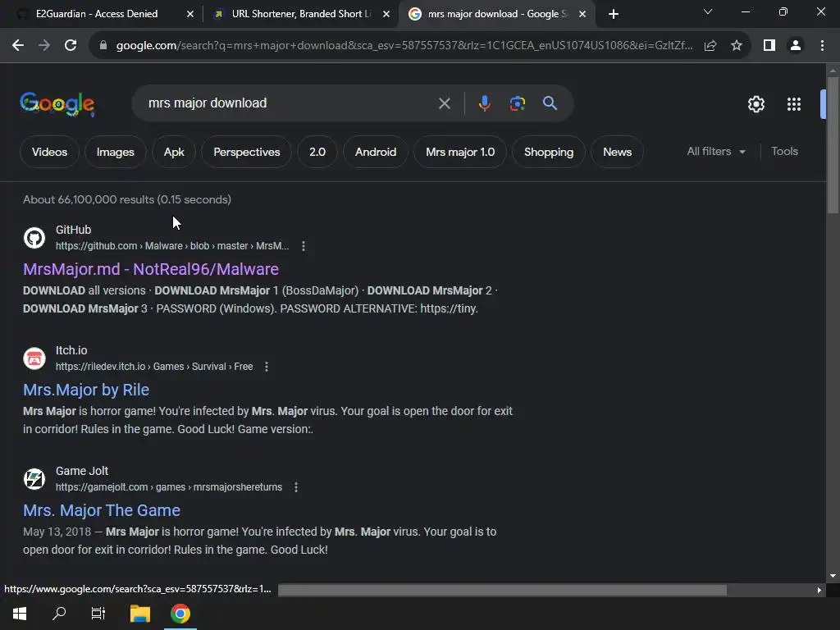This screenshot has width=840, height=630.
Task: Reload the current page
Action: coord(71,46)
